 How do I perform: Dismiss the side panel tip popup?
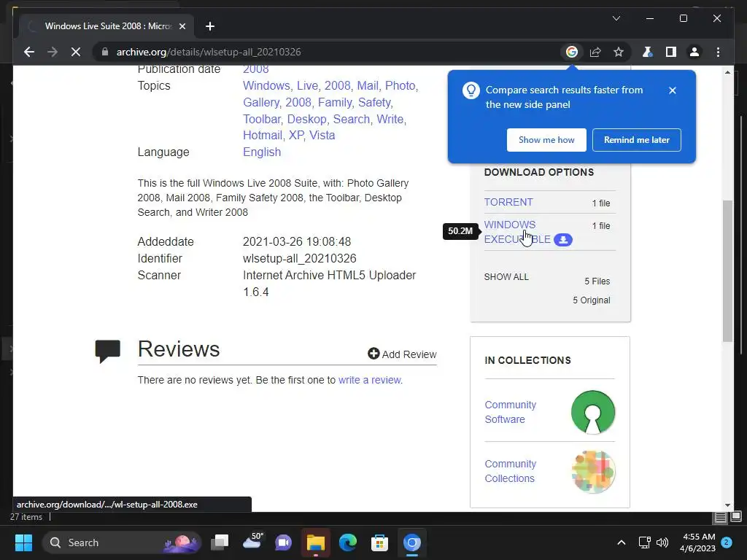coord(672,90)
